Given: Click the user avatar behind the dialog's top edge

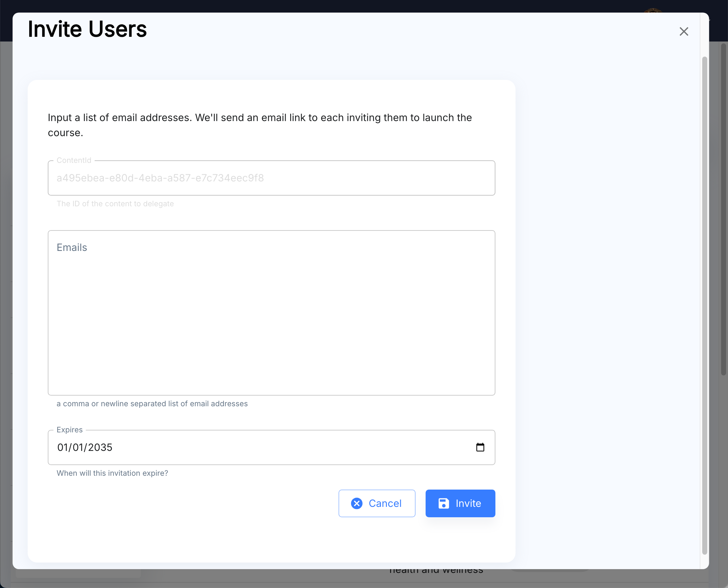Looking at the screenshot, I should (653, 10).
